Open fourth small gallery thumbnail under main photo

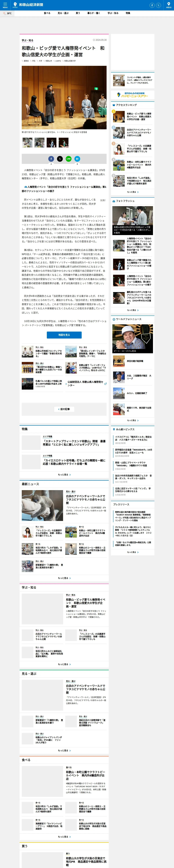pyautogui.click(x=63, y=142)
